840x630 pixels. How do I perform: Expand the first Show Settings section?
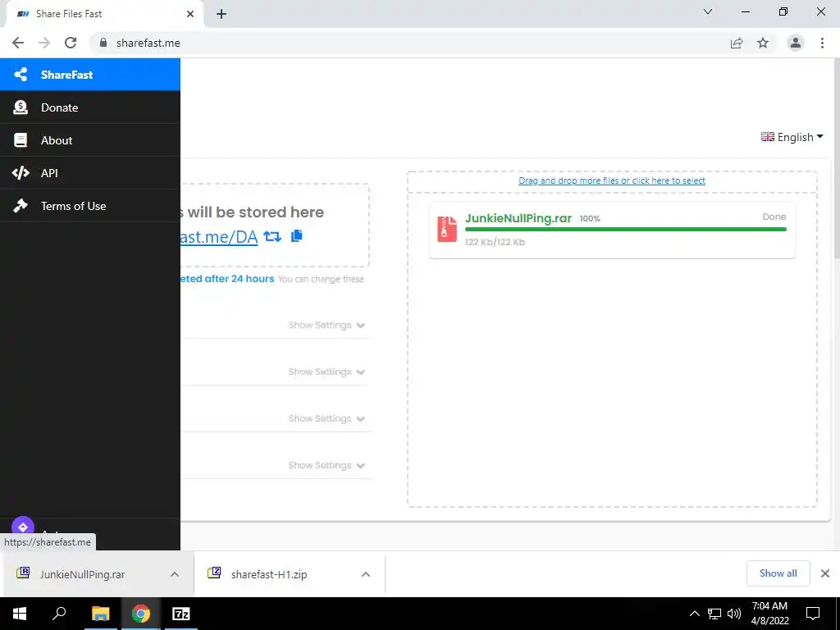point(326,325)
